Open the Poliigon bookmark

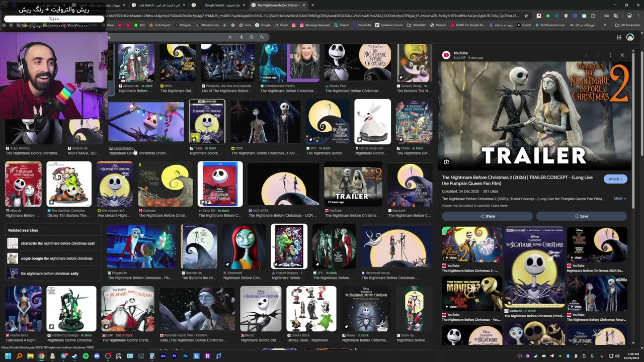tap(182, 25)
